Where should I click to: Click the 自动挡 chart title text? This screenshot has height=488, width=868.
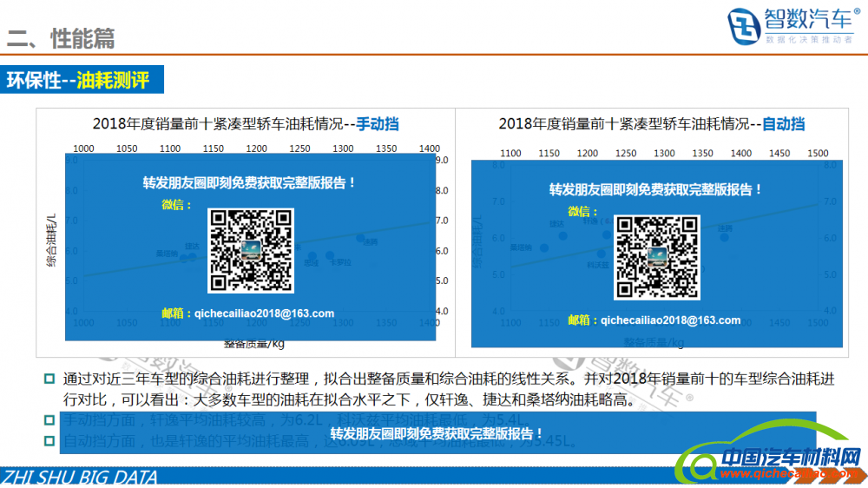click(x=783, y=123)
